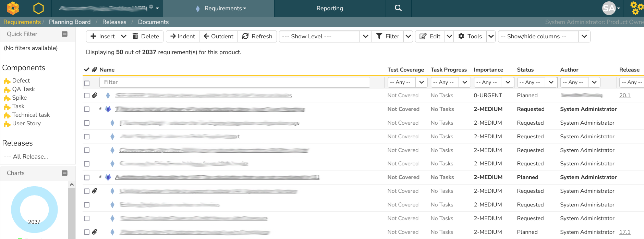Screen dimensions: 644x239
Task: Open the yellow gears administration icon
Action: (x=636, y=8)
